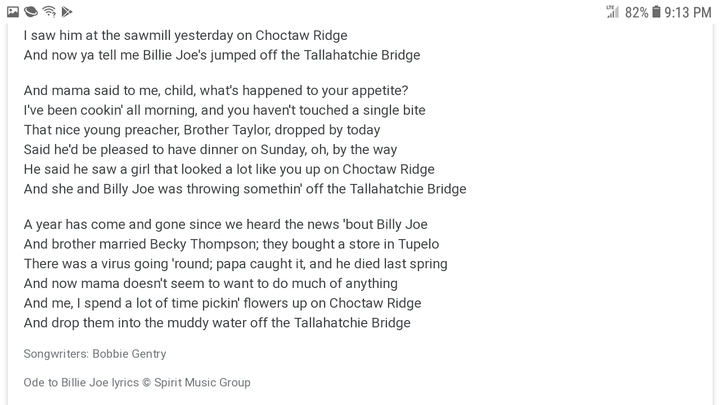The width and height of the screenshot is (720, 405).
Task: Tap the Play Store notification icon
Action: [x=67, y=11]
